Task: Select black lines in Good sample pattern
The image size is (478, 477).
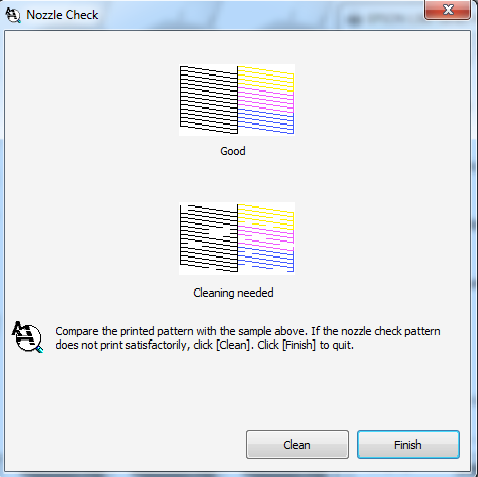Action: click(x=209, y=100)
